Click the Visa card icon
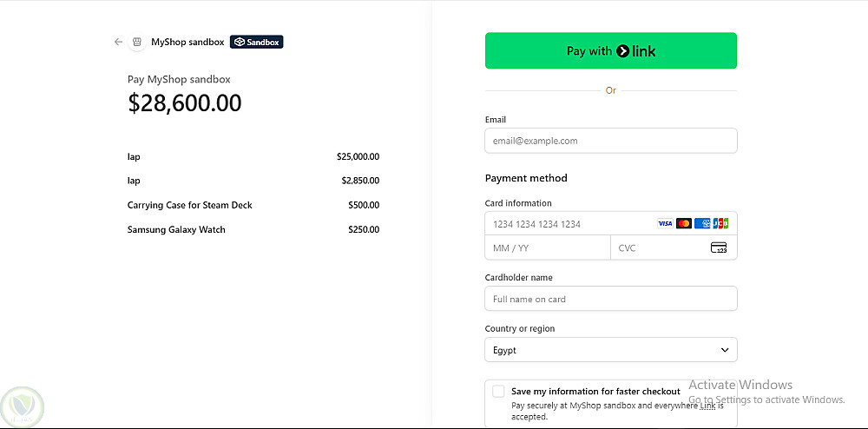The image size is (868, 429). coord(665,224)
